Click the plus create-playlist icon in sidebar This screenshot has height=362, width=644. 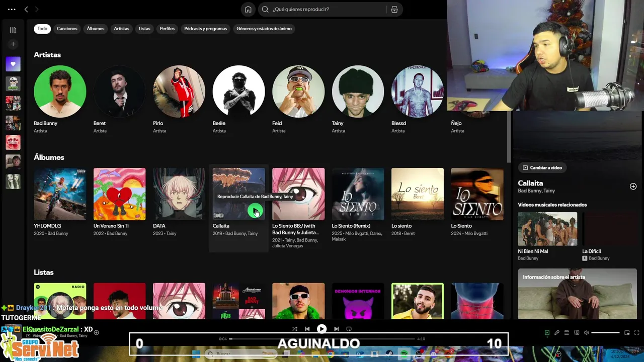point(13,44)
